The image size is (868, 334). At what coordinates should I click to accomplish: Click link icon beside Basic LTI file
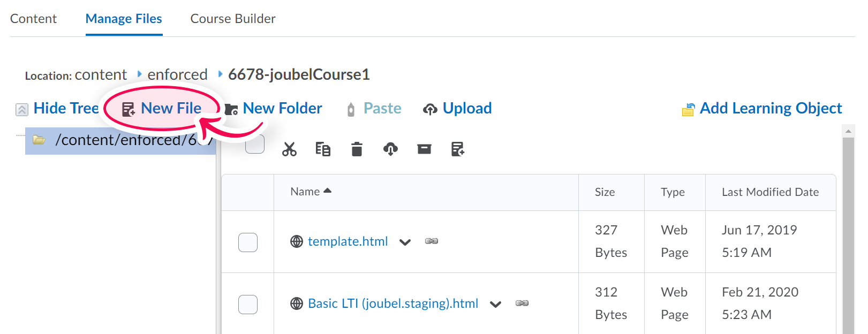[522, 303]
